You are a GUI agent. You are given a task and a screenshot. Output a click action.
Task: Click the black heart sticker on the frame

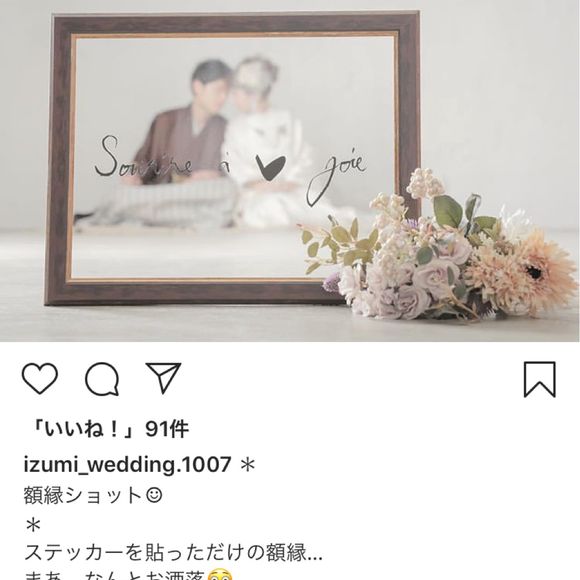(x=270, y=168)
